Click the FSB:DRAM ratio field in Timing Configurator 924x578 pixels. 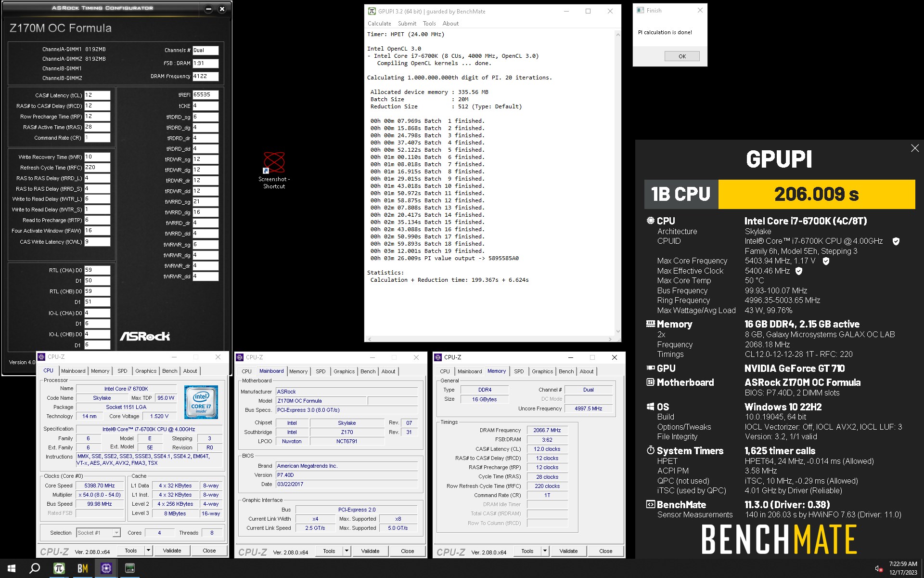coord(205,63)
